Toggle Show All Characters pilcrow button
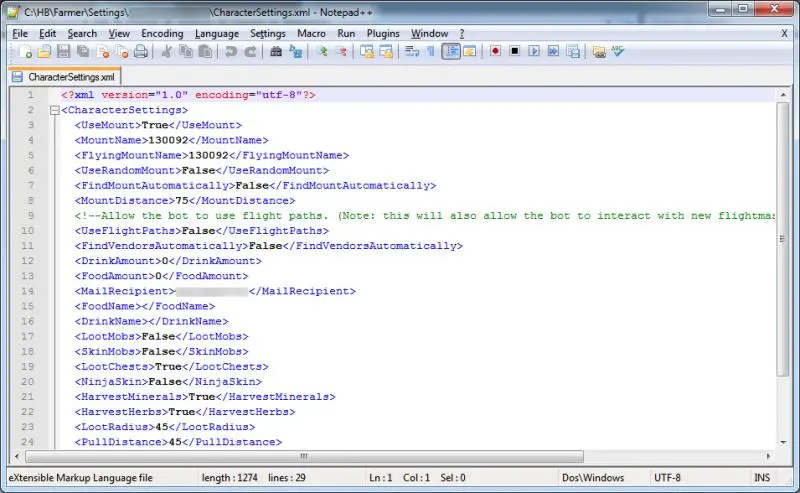This screenshot has height=493, width=800. coord(430,52)
